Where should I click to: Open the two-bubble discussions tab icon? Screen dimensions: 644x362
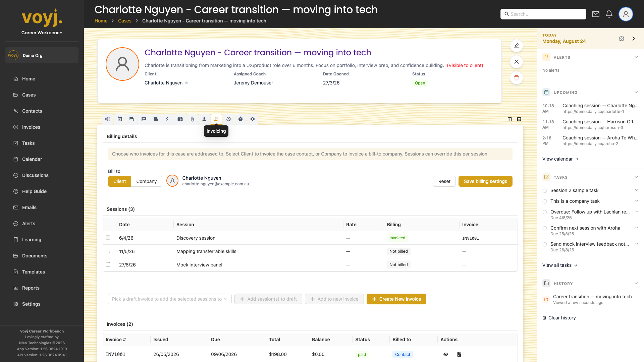click(x=132, y=119)
